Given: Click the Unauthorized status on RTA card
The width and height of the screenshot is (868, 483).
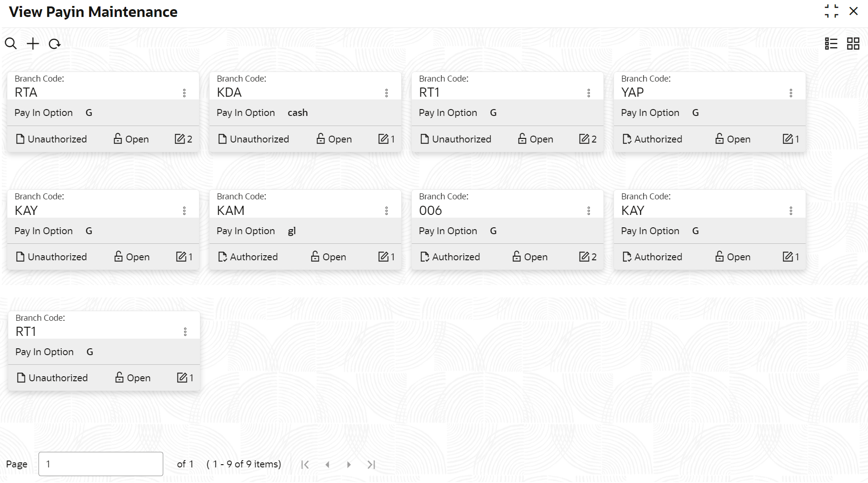Looking at the screenshot, I should (51, 139).
